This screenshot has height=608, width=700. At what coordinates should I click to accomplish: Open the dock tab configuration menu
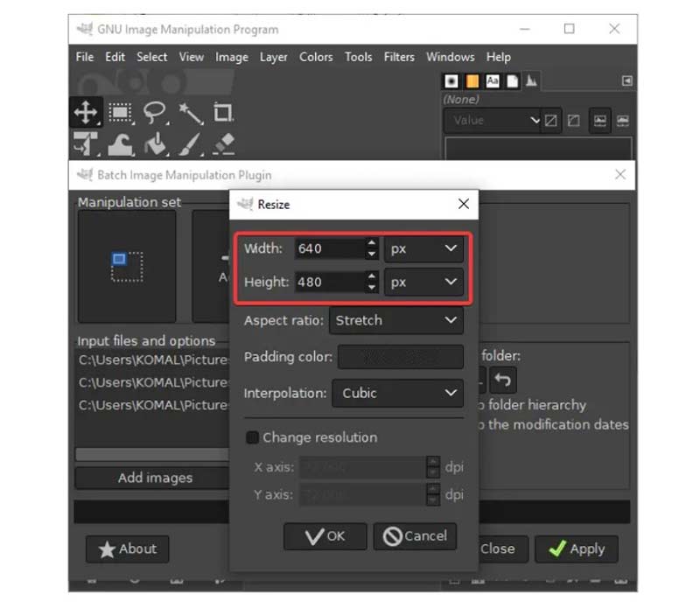(626, 80)
